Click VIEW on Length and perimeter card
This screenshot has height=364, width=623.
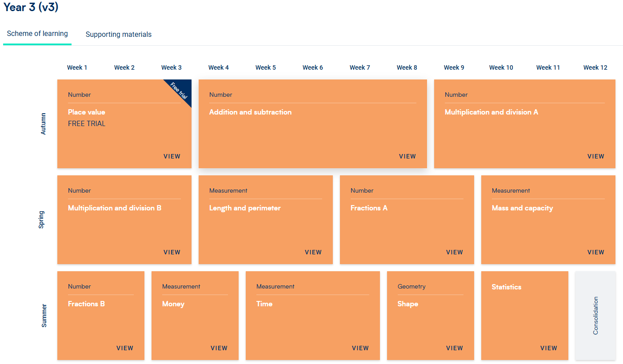click(313, 252)
